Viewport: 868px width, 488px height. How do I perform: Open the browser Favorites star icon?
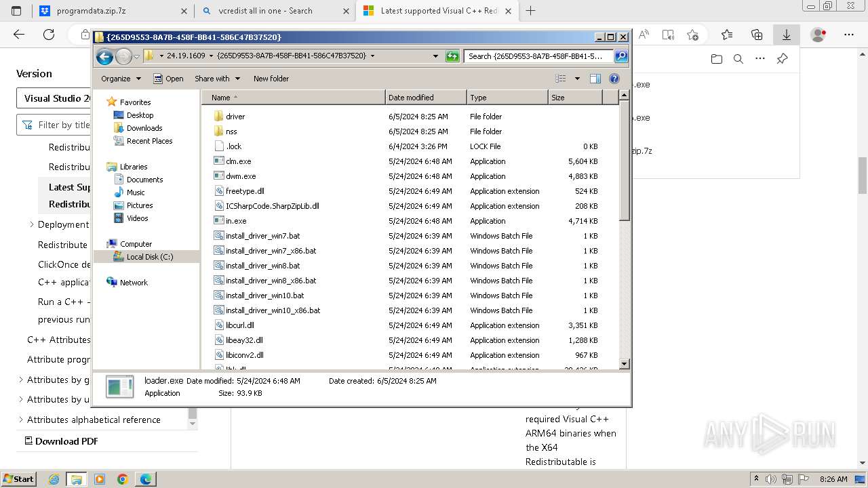click(727, 35)
